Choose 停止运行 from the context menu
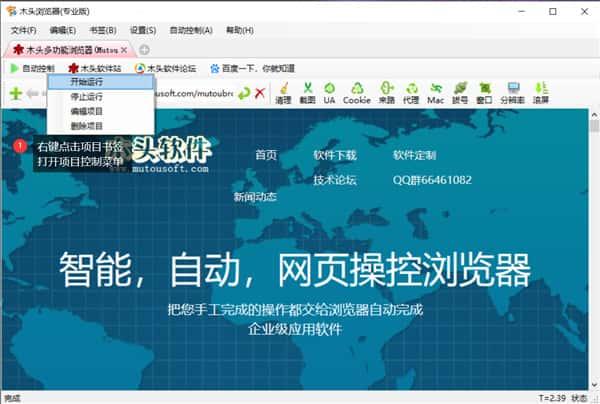 pyautogui.click(x=87, y=97)
